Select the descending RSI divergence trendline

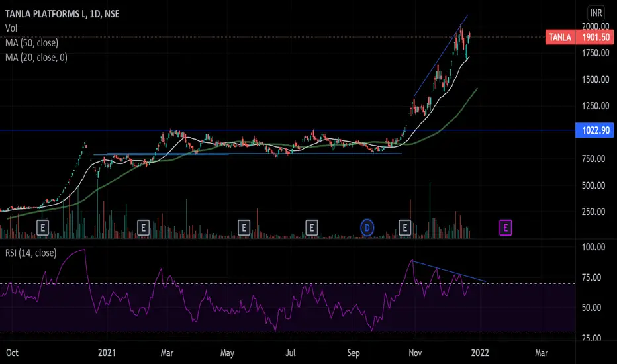[x=449, y=271]
